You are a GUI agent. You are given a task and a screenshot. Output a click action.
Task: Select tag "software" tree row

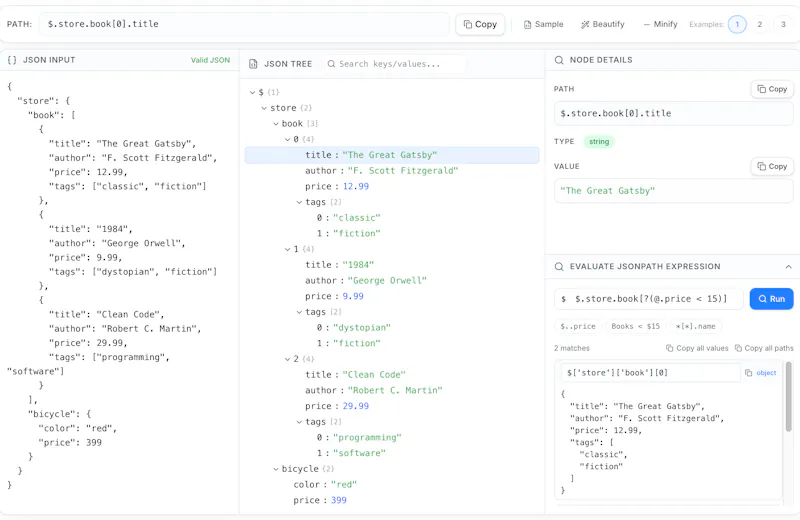(392, 453)
